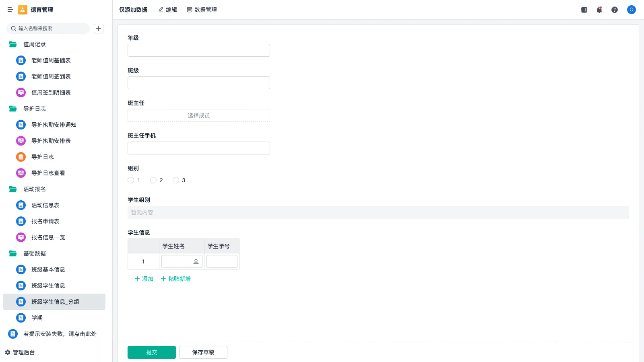Click 保存草稿 to save draft
This screenshot has width=644, height=362.
pyautogui.click(x=203, y=352)
